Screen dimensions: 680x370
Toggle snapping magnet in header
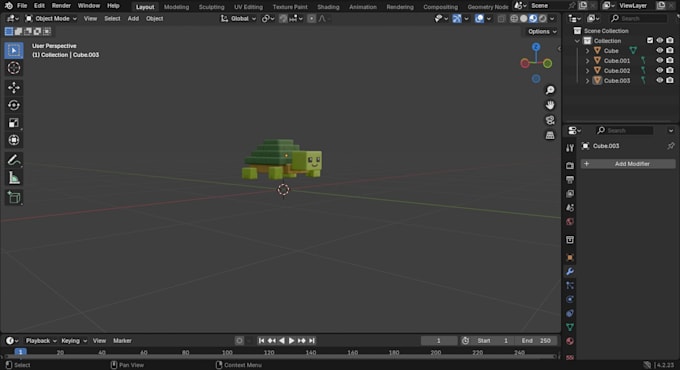click(x=283, y=19)
